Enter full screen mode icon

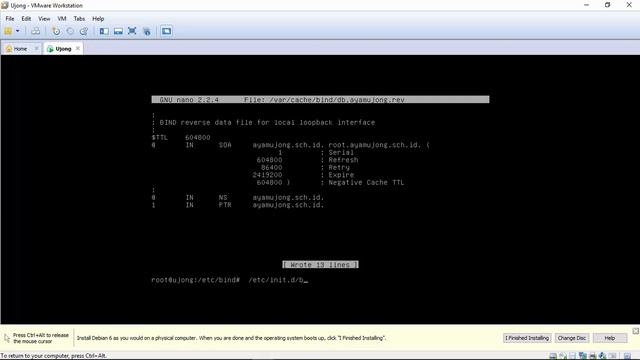click(x=132, y=31)
